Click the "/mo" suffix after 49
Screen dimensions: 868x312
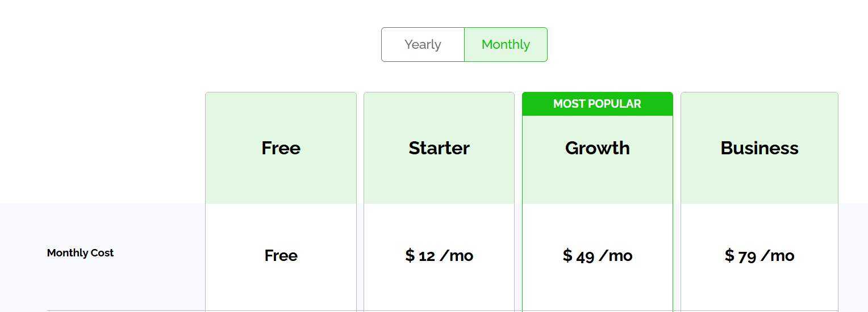616,256
